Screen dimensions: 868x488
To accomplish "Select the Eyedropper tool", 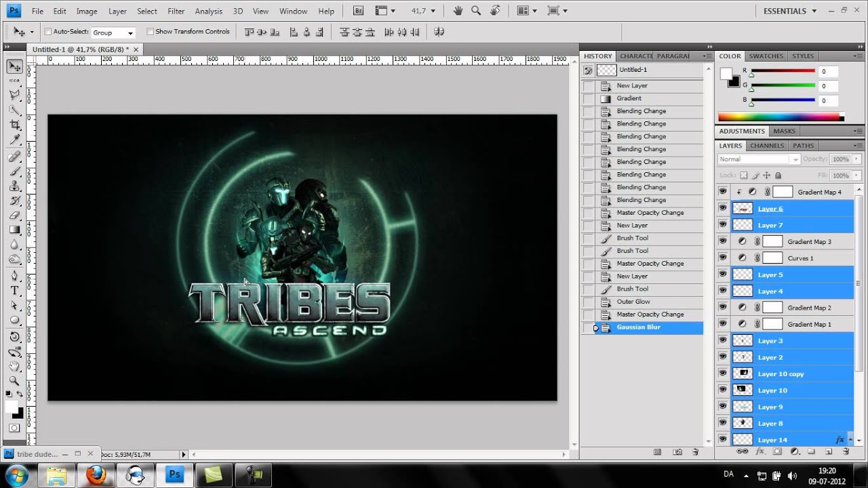I will [x=14, y=140].
